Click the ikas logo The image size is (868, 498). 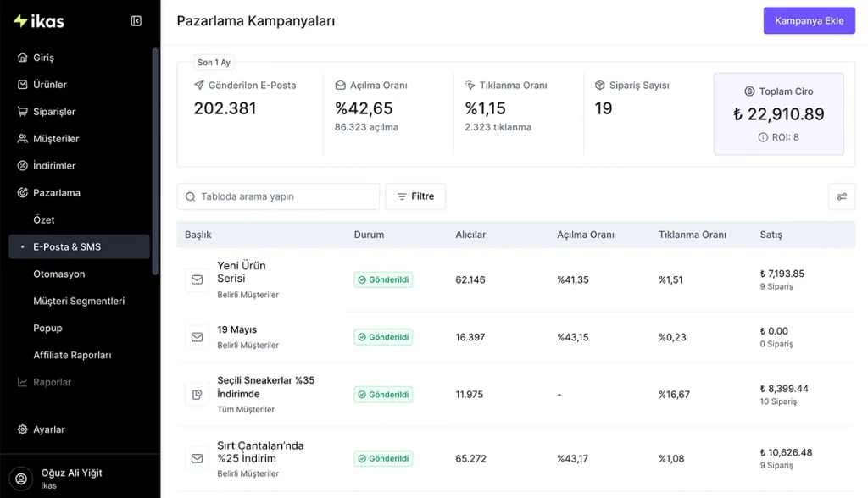39,21
